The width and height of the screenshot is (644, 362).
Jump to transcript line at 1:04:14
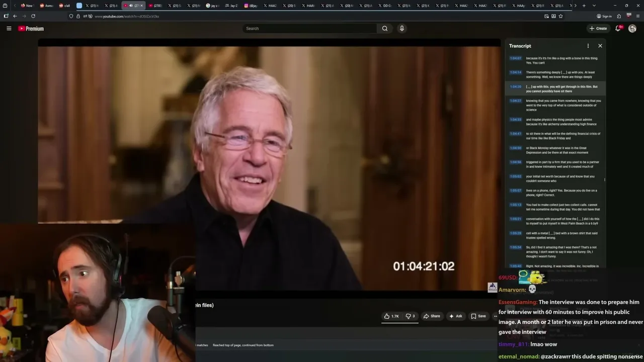tap(555, 74)
